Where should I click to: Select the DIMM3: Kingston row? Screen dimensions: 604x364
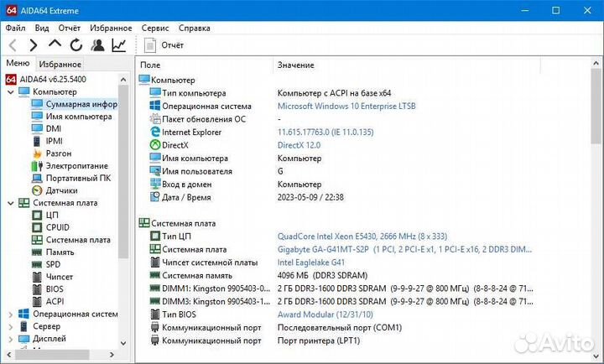(341, 301)
